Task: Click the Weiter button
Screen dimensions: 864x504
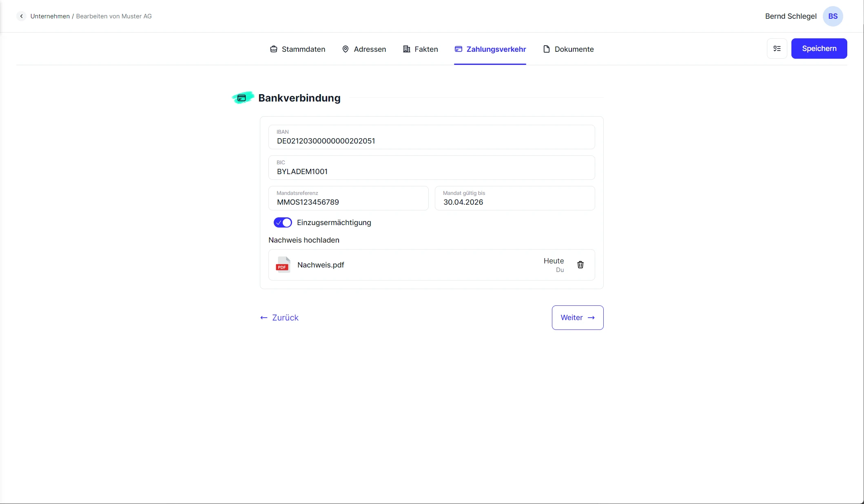Action: pyautogui.click(x=577, y=318)
